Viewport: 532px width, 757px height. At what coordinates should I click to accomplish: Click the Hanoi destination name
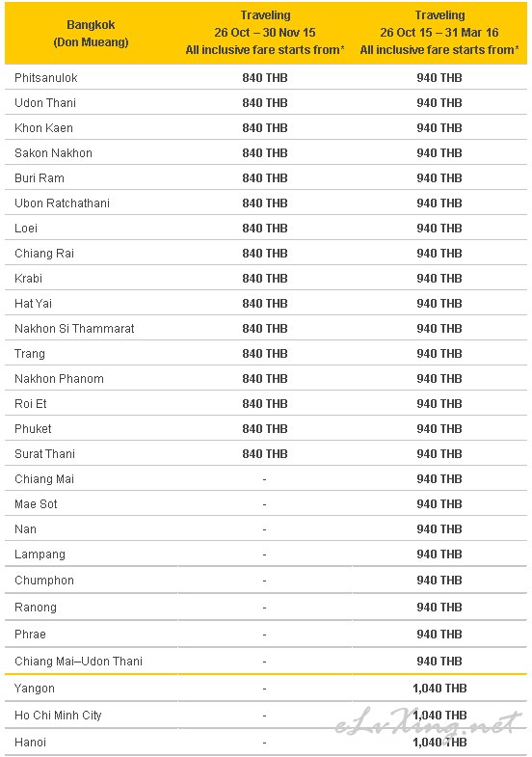click(x=31, y=743)
